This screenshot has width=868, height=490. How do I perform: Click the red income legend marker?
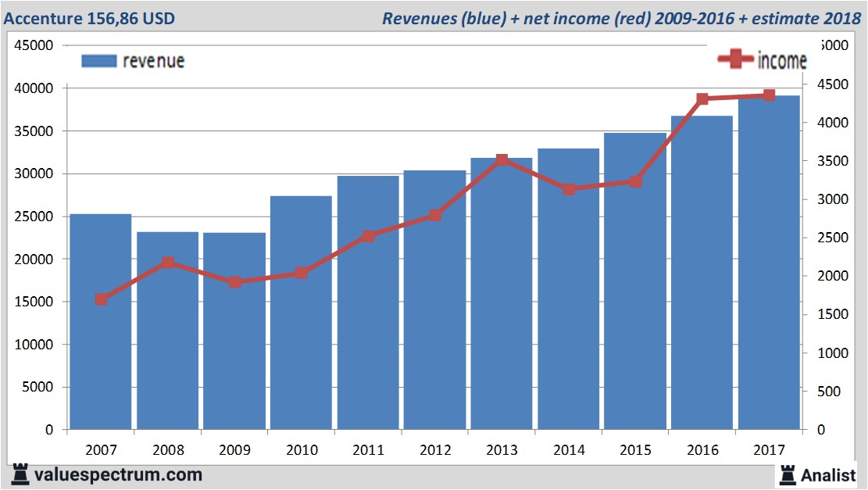pyautogui.click(x=736, y=59)
